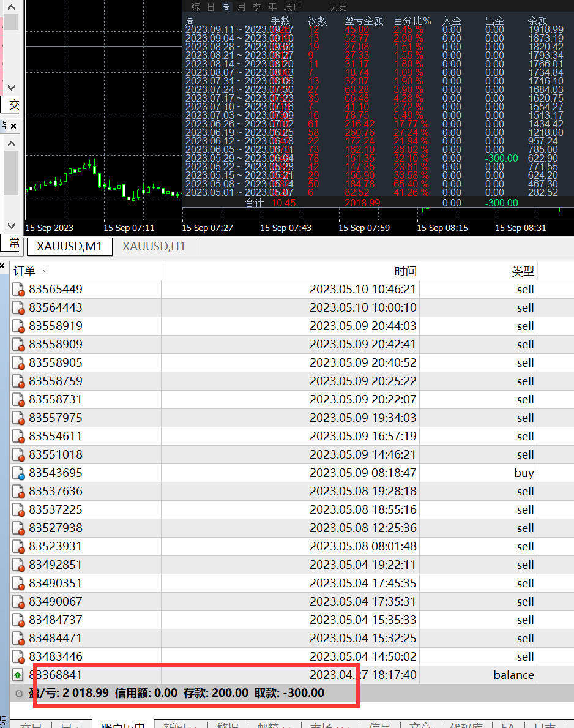Viewport: 574px width, 728px height.
Task: Select the 周 (weekly) tab in the stats overlay
Action: 226,7
